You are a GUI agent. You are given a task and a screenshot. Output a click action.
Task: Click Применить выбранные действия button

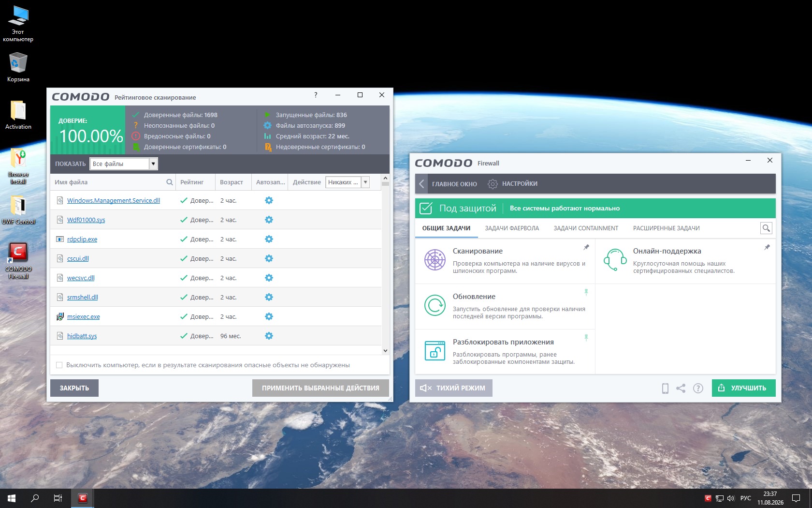(x=320, y=388)
